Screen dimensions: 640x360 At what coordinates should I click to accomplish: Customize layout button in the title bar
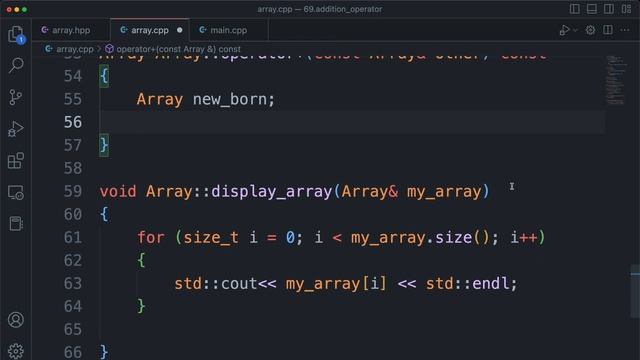point(626,9)
